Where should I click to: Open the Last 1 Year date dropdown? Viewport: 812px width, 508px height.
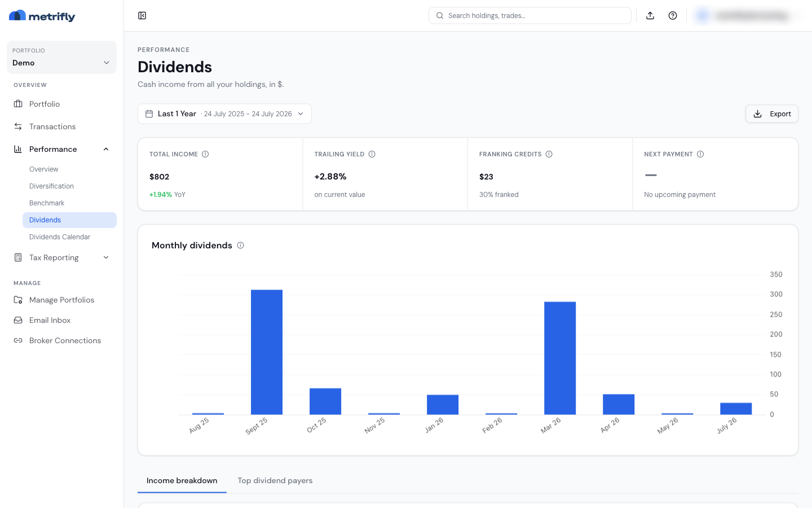tap(224, 114)
